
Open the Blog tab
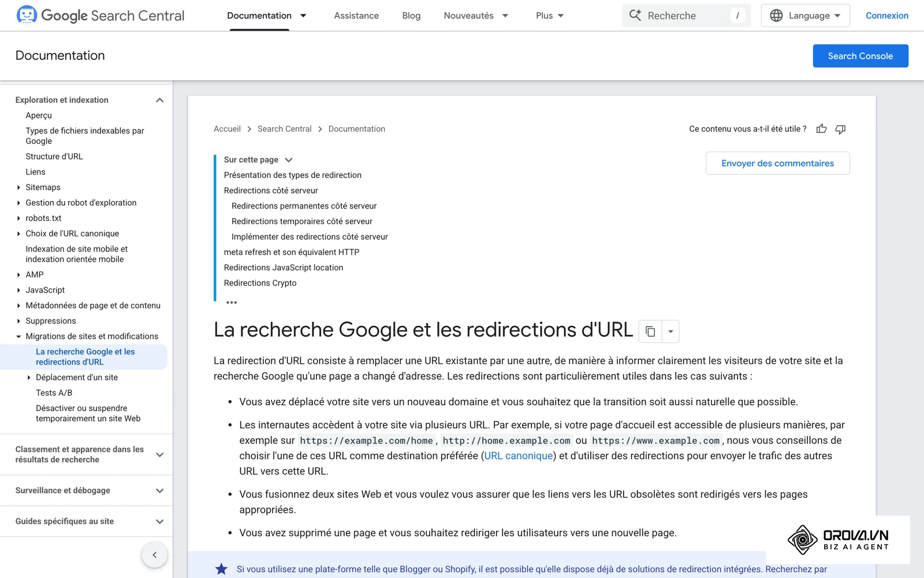click(x=411, y=16)
